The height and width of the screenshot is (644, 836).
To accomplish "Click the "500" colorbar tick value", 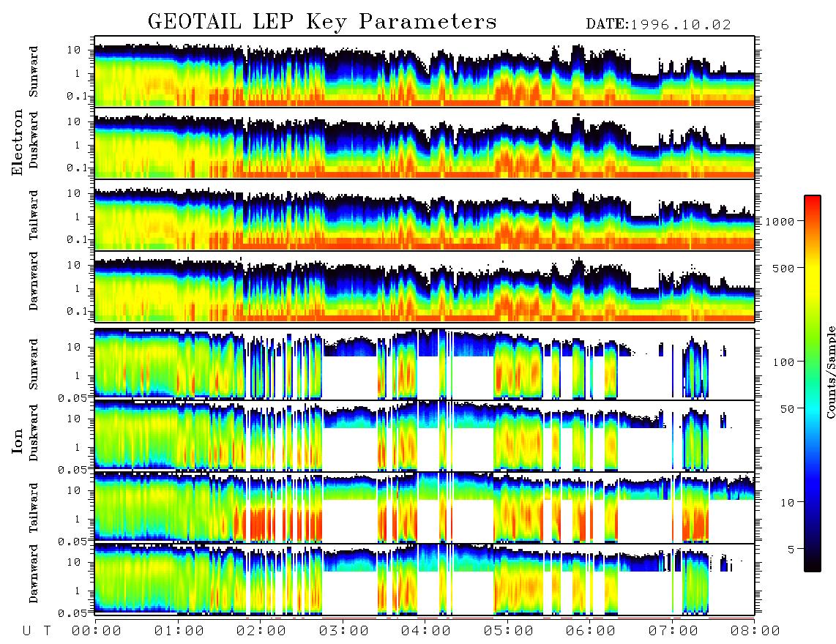I will point(784,268).
